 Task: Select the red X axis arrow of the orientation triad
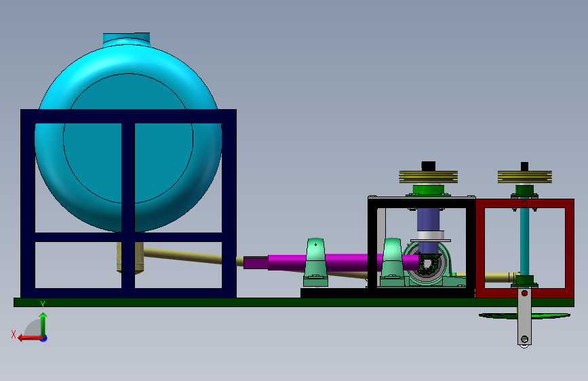pos(29,338)
